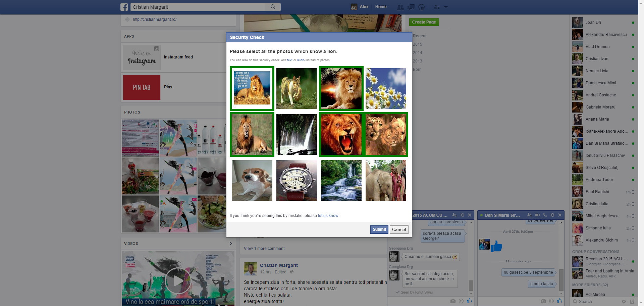Open the Facebook logo home icon
Screen dimensions: 644x306
[124, 7]
